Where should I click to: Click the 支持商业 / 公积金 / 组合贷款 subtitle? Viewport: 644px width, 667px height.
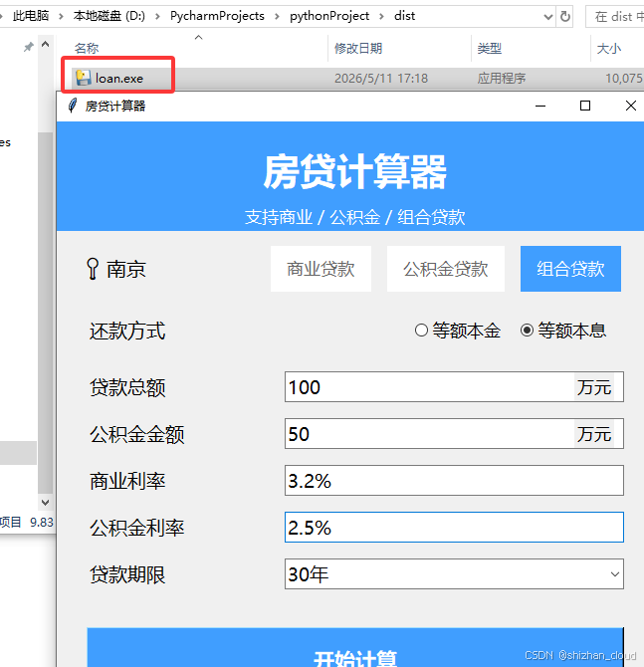click(354, 217)
